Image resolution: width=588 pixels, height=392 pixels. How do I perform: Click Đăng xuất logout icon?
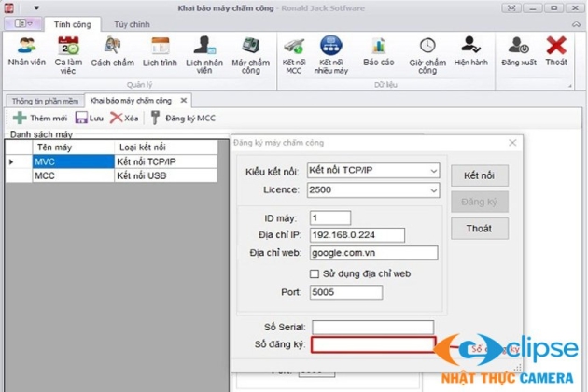coord(519,51)
